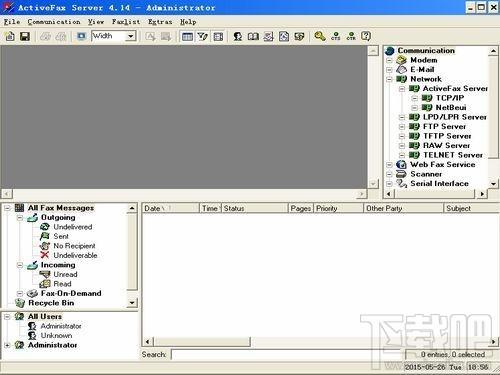Click the Time column header
The width and height of the screenshot is (500, 375).
(210, 208)
